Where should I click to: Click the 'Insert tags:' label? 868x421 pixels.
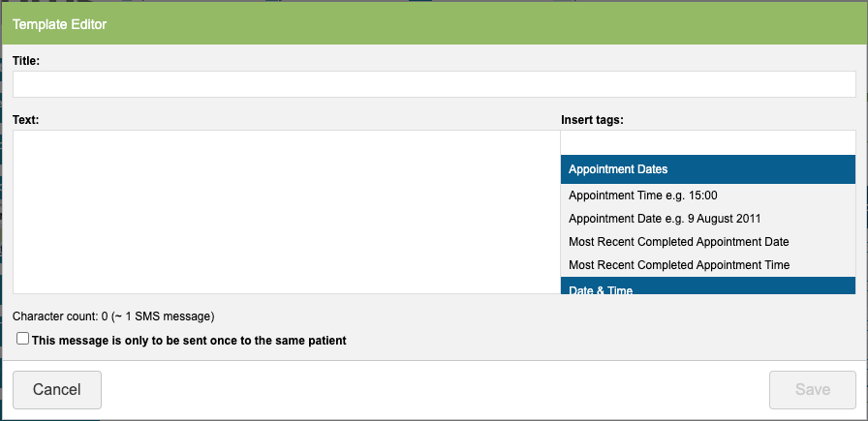click(592, 120)
